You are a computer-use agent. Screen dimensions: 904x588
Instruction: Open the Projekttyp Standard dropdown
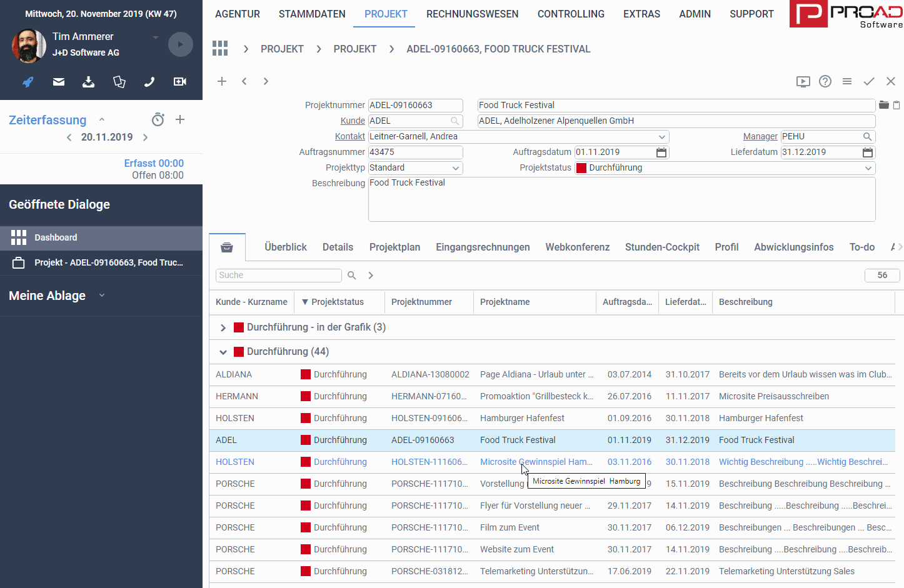coord(456,168)
